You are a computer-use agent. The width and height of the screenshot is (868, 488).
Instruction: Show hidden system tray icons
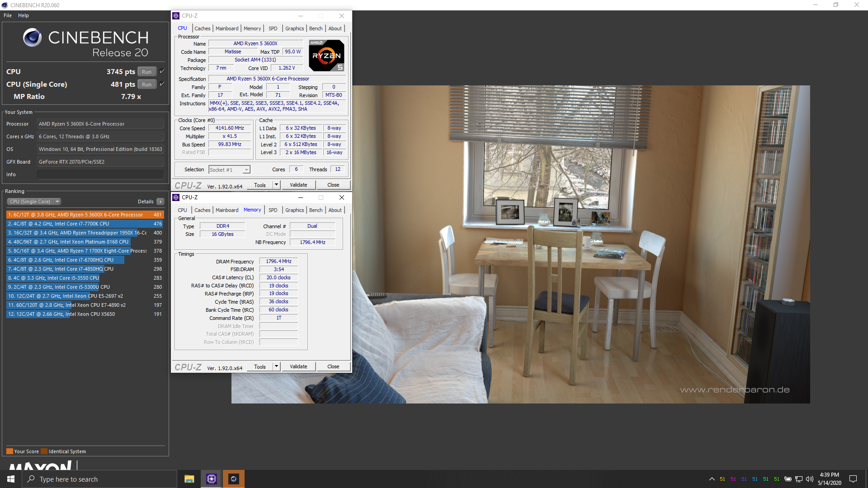pos(712,479)
